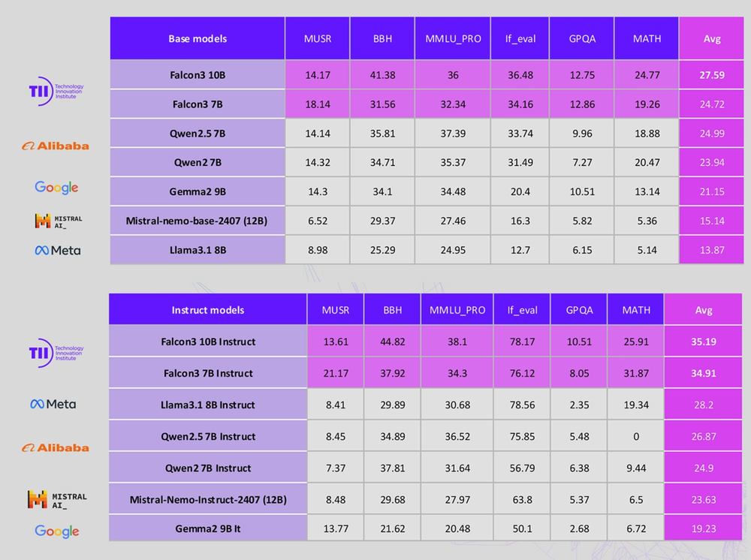The height and width of the screenshot is (560, 751).
Task: Click the 34.91 average for Falcon3 7B Instruct
Action: pos(703,373)
